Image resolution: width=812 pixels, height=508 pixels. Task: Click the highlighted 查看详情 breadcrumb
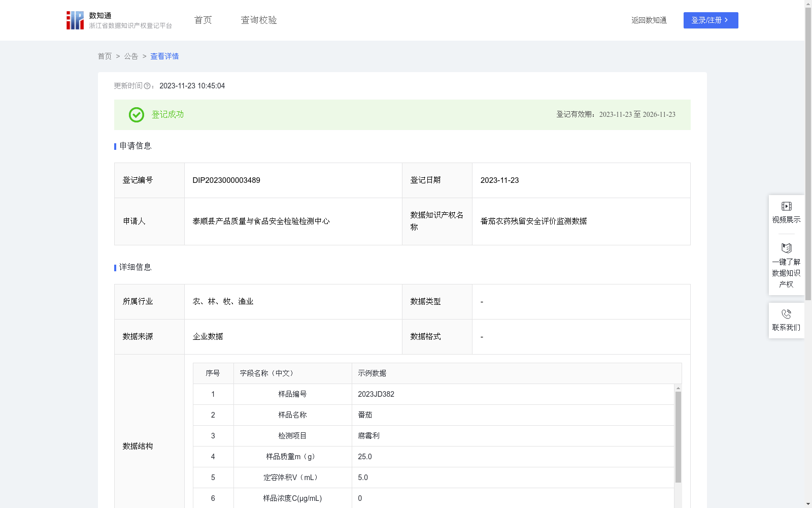[164, 56]
